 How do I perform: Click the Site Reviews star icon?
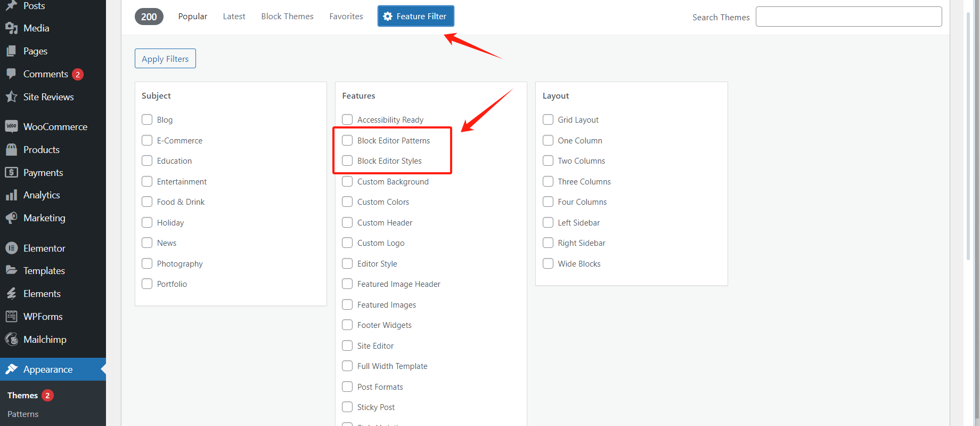click(x=11, y=97)
